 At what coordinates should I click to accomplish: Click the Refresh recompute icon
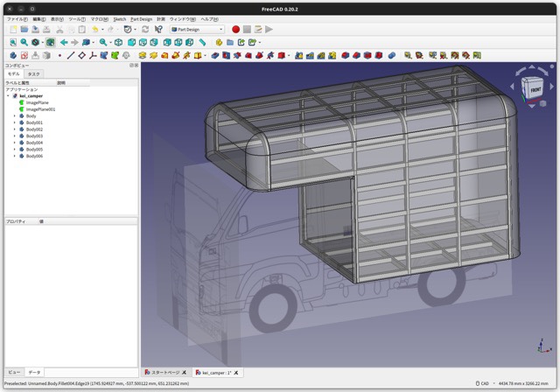pyautogui.click(x=144, y=29)
